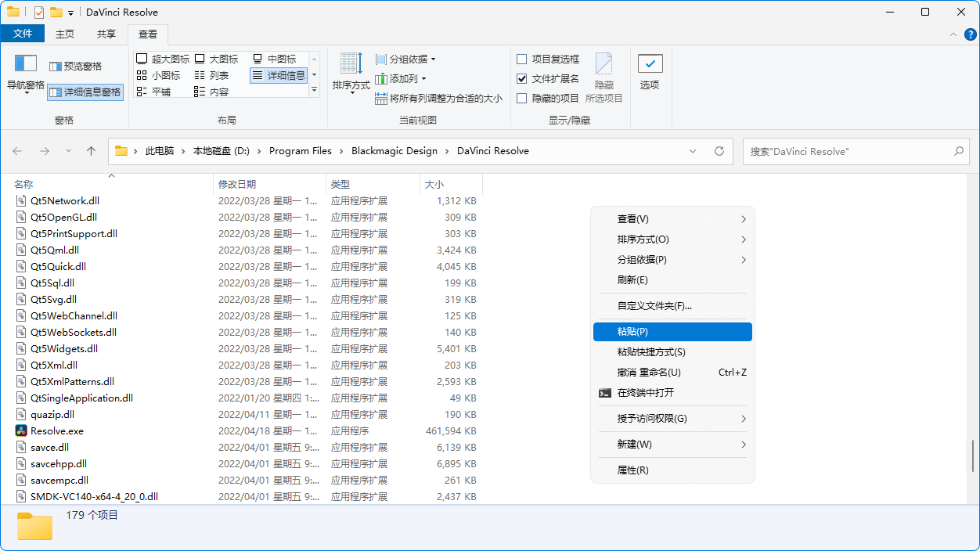The image size is (980, 551).
Task: Enable the Hidden items (隐藏的项目) checkbox
Action: point(522,98)
